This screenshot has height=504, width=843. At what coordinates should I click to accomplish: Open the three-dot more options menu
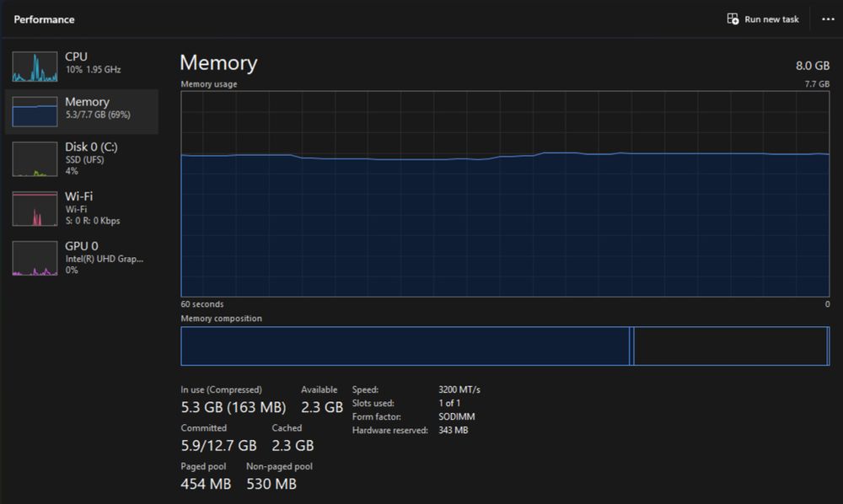coord(828,19)
